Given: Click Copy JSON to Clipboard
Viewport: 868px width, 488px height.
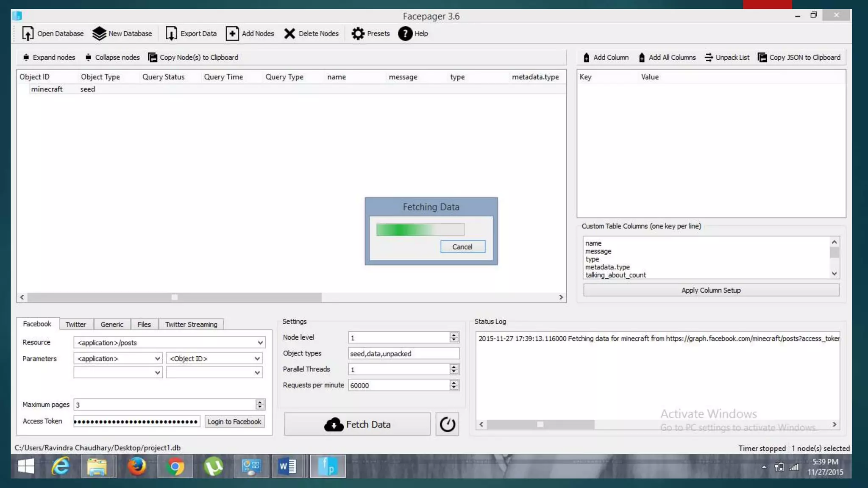Looking at the screenshot, I should (799, 57).
